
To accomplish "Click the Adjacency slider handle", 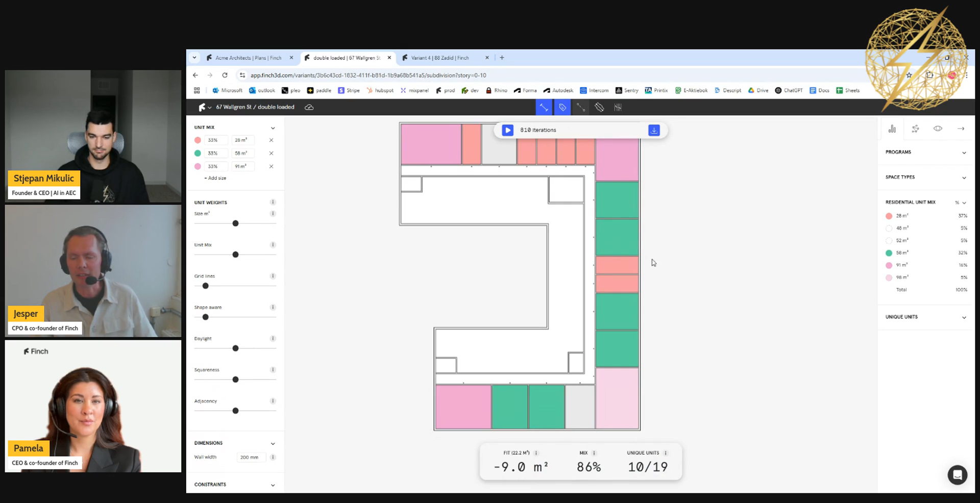I will [235, 411].
